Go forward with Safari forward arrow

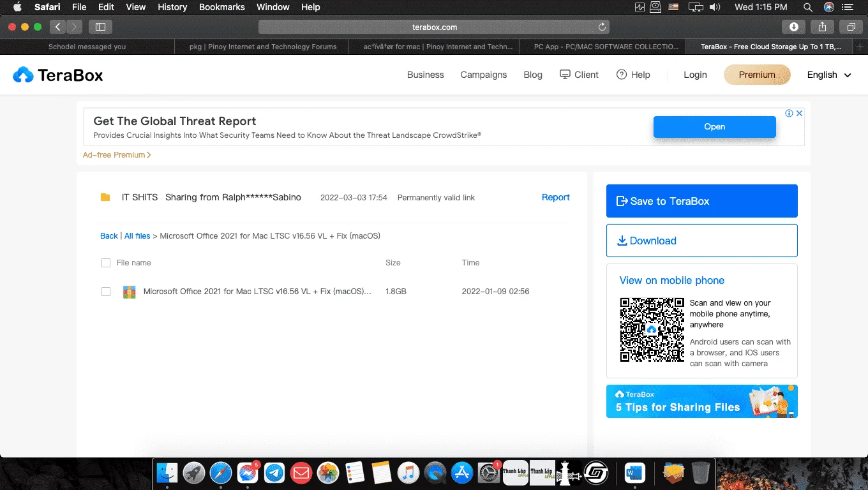[74, 27]
